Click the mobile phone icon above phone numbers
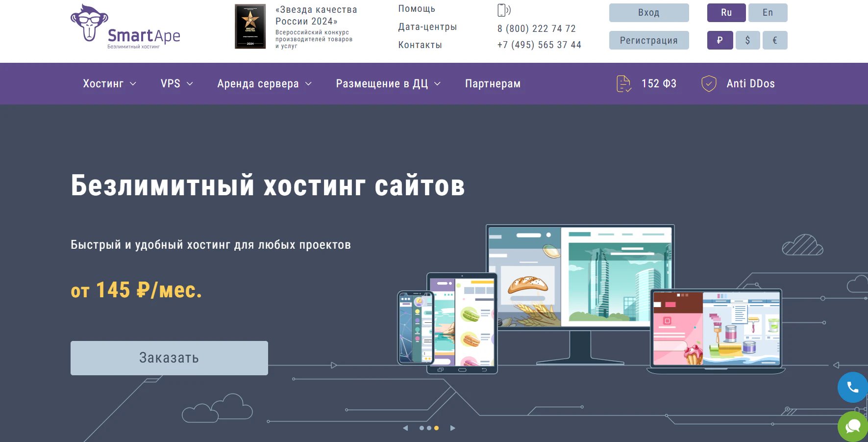This screenshot has height=442, width=868. 503,10
